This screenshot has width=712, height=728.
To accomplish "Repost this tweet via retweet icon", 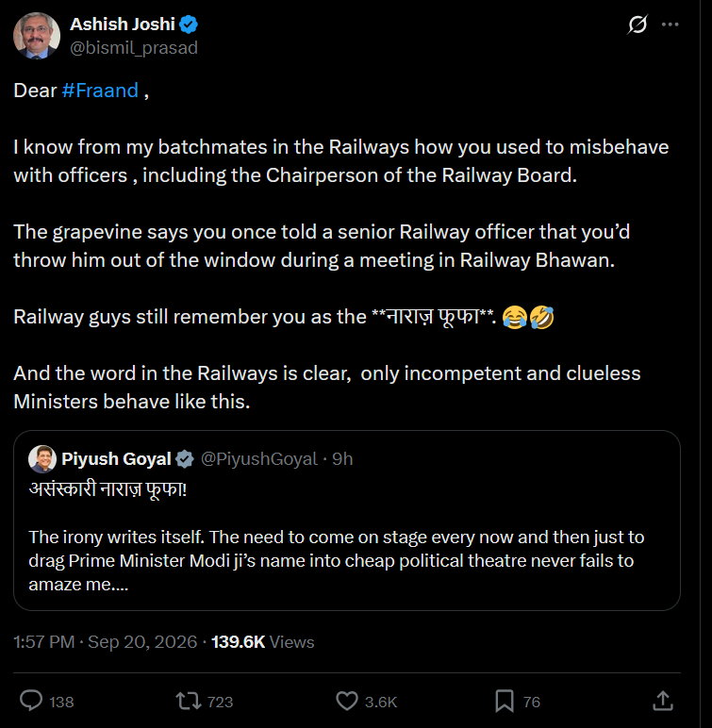I will click(188, 701).
